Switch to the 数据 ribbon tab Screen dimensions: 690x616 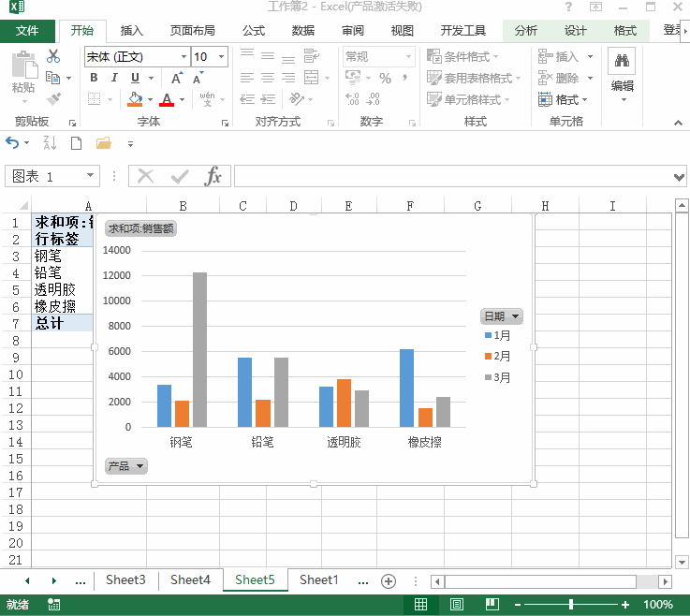pos(302,31)
